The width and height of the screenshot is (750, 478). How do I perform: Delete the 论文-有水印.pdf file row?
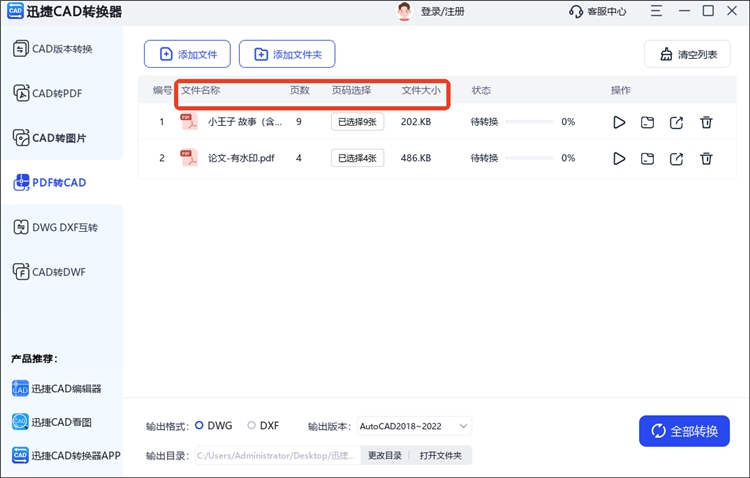tap(706, 158)
